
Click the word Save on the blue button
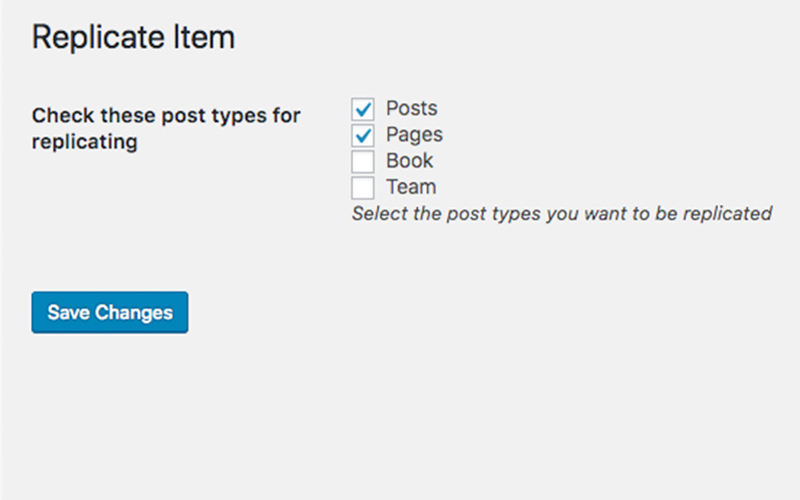69,312
